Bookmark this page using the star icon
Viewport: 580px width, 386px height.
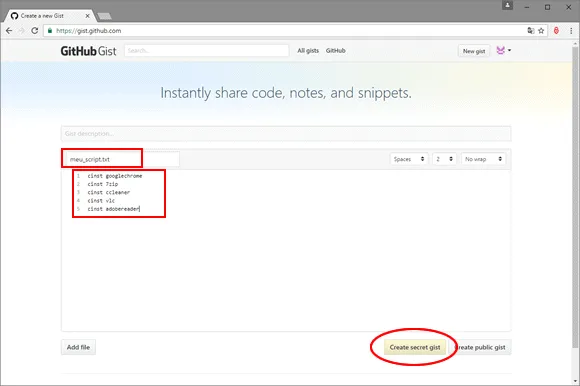point(541,31)
